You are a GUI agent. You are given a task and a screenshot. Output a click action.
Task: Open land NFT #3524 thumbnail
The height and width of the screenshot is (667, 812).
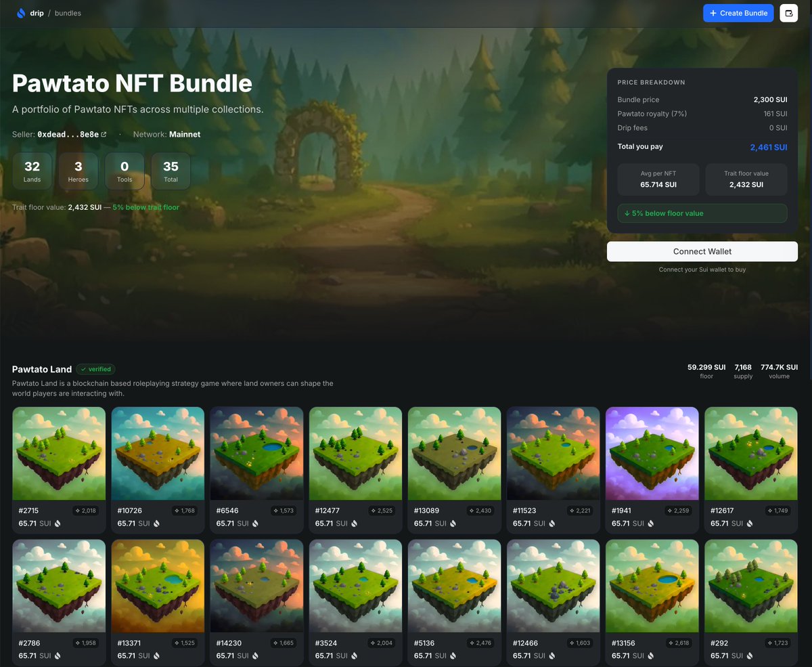pos(355,586)
